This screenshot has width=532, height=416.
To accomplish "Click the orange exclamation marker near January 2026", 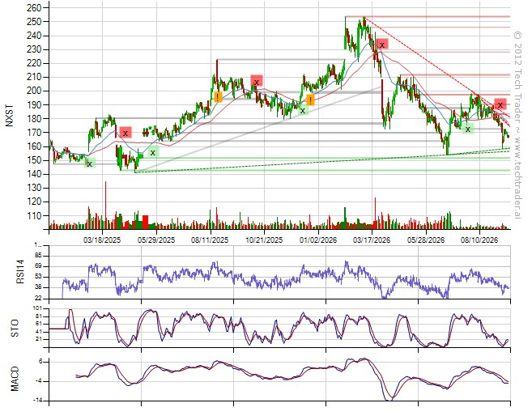I will click(310, 100).
